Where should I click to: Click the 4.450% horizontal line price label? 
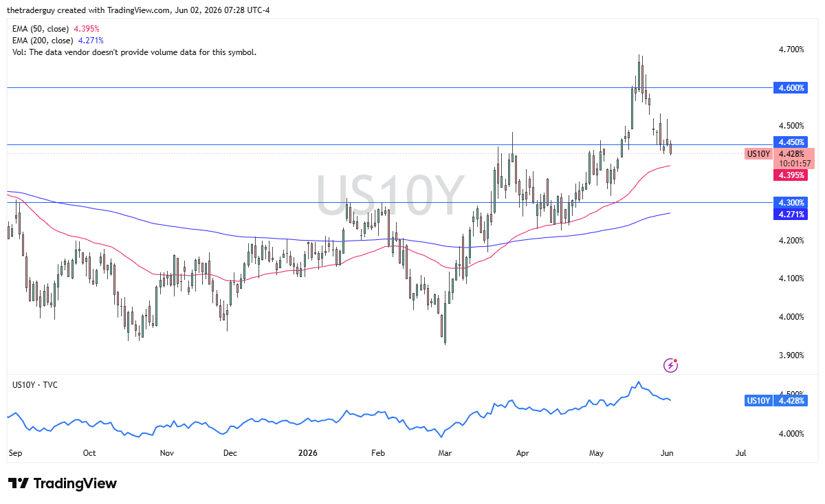tap(790, 142)
